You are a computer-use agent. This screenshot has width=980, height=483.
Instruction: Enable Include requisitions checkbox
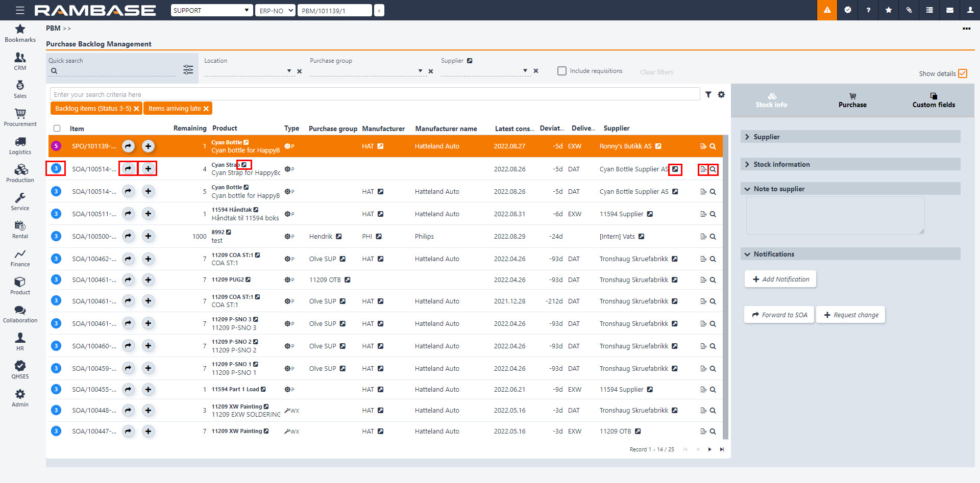tap(562, 71)
